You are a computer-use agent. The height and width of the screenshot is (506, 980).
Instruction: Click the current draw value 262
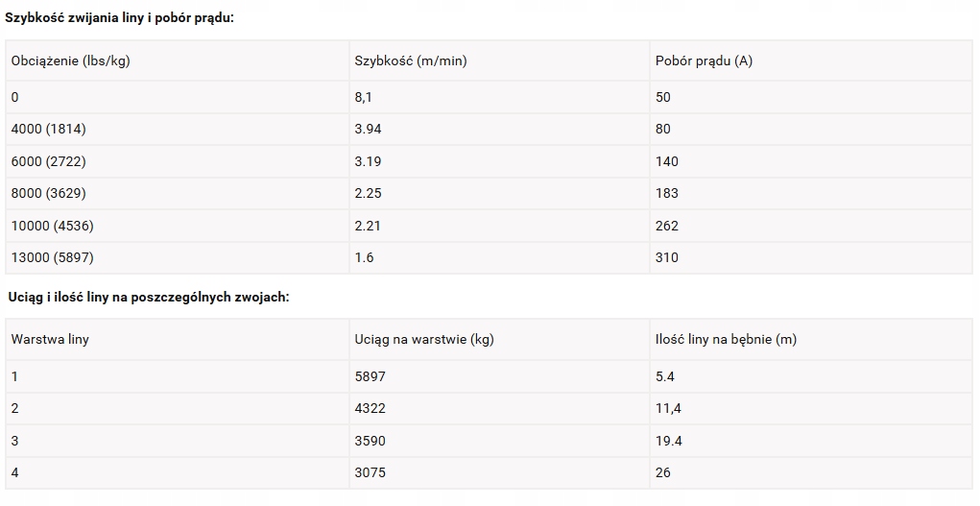tap(667, 226)
